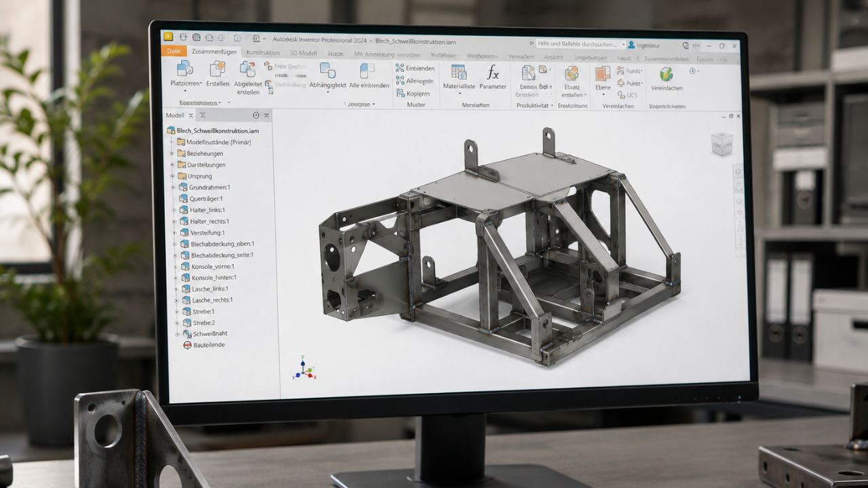Select Blechabdeckung_oben:1 in the tree
The height and width of the screenshot is (488, 868).
tap(218, 244)
